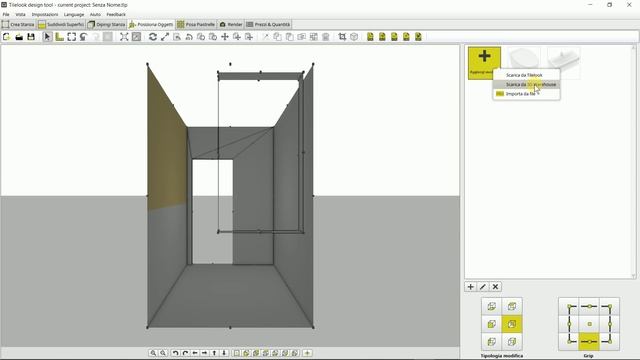This screenshot has height=360, width=640.
Task: Click the plus add button under object list
Action: pyautogui.click(x=471, y=287)
